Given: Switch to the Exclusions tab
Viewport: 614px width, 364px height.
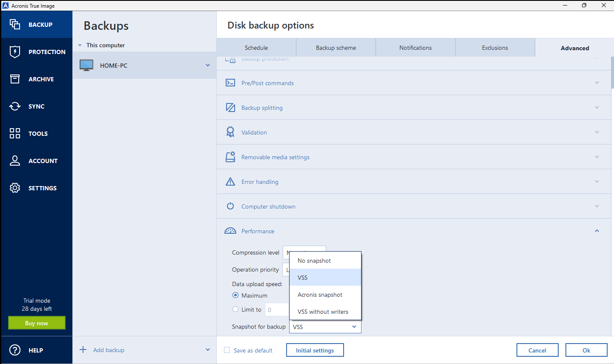Looking at the screenshot, I should pyautogui.click(x=495, y=48).
